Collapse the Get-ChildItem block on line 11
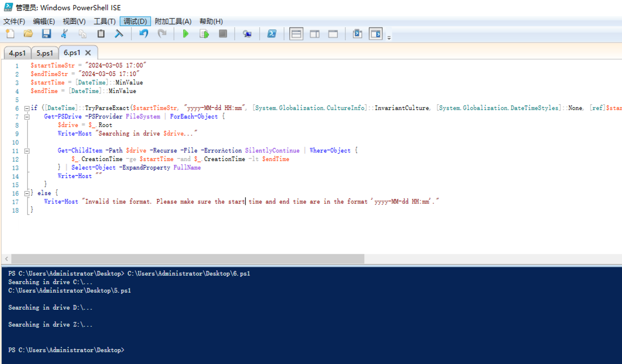Screen dimensions: 622x364 pyautogui.click(x=27, y=151)
